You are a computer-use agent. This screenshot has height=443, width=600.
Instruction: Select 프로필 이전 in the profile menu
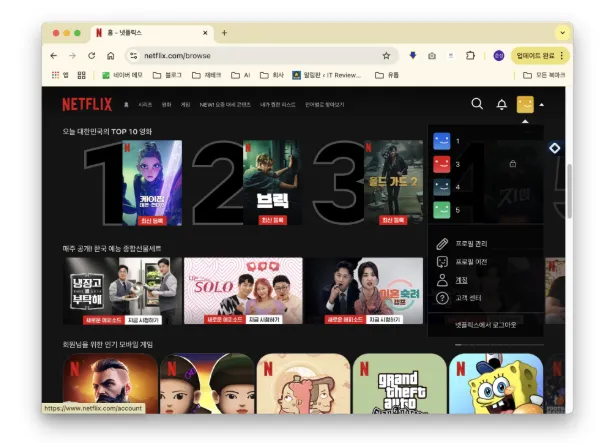pos(471,262)
